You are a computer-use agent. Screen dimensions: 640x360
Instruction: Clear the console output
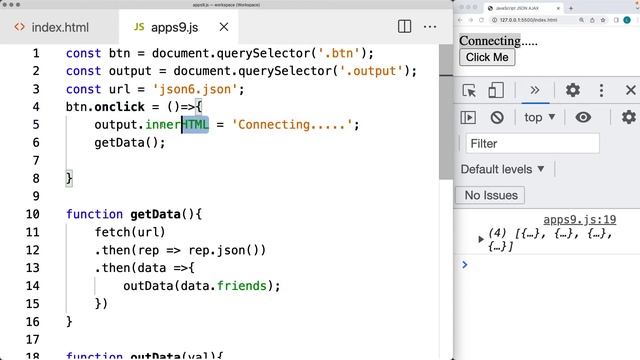(x=497, y=118)
